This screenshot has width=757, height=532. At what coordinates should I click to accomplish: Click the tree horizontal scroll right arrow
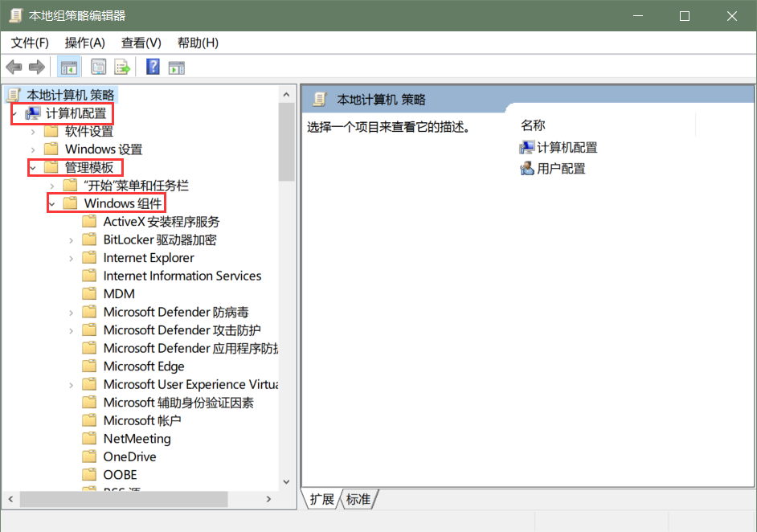tap(269, 499)
